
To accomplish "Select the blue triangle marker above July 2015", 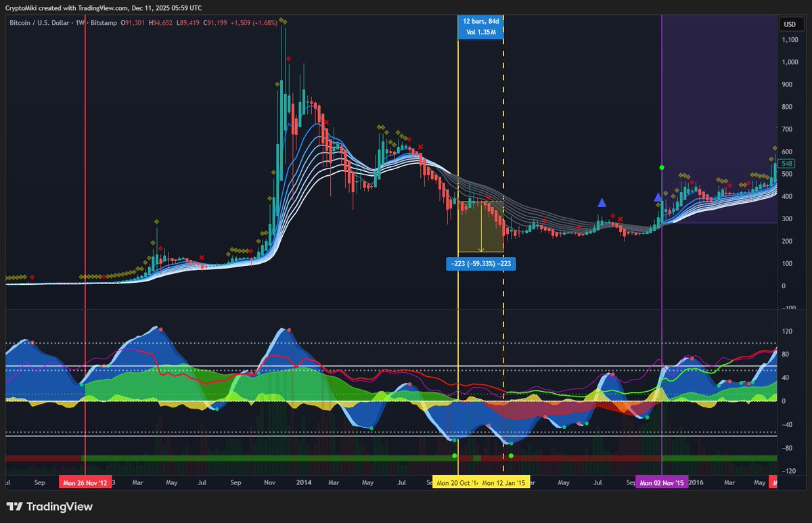I will 602,202.
